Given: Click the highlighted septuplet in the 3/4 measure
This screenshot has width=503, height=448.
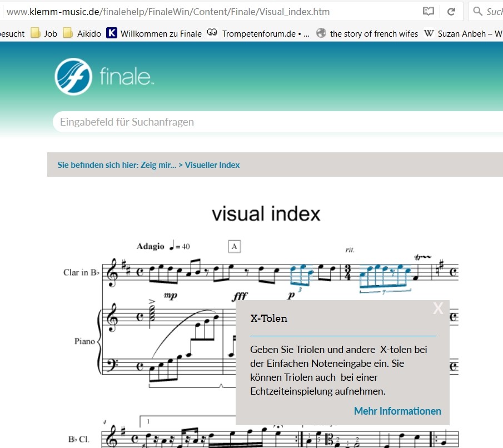Looking at the screenshot, I should [x=385, y=278].
